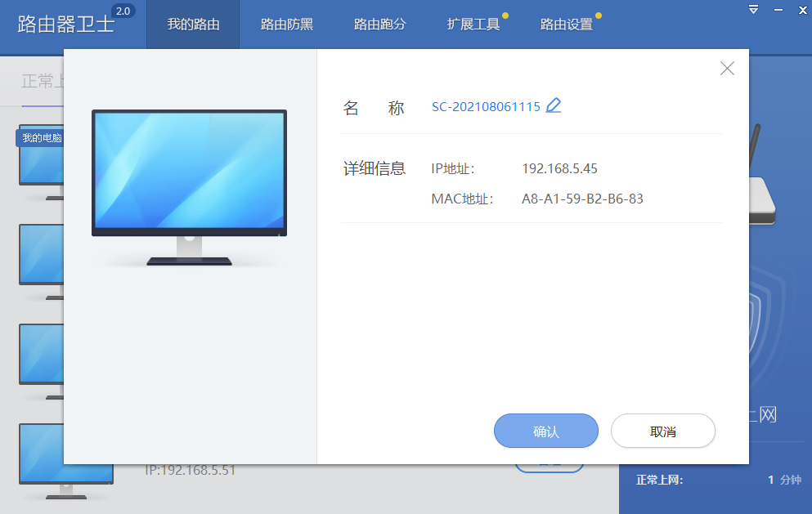Open the 路由设置 tab

click(x=566, y=25)
